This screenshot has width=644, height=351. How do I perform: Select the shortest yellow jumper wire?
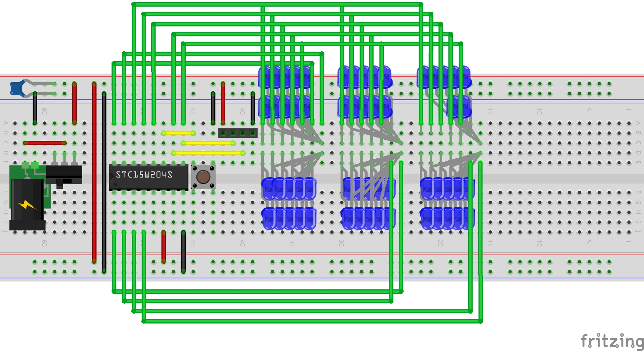(178, 133)
